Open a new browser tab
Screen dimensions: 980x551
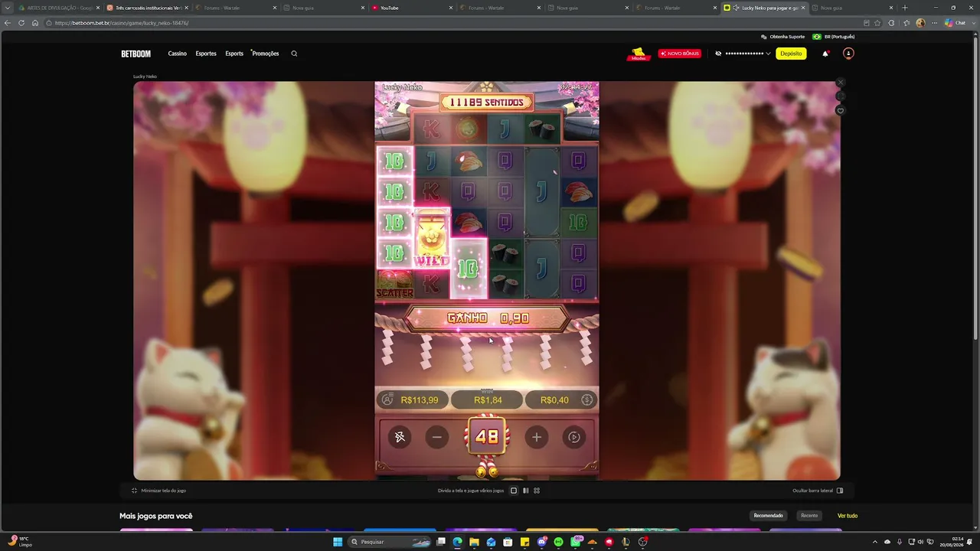[x=905, y=8]
